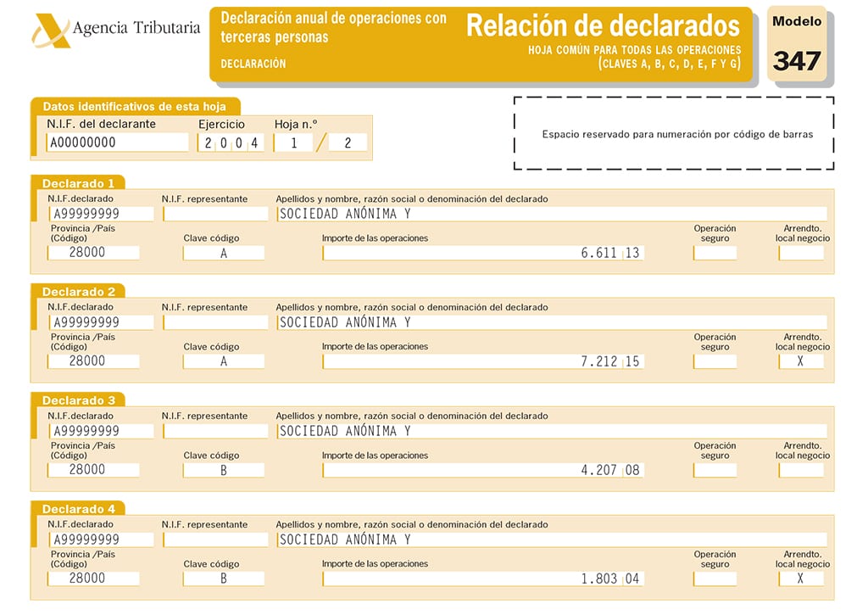Screen dimensions: 868x615
Task: Click the Agencia Tributaria logo
Action: click(x=115, y=30)
